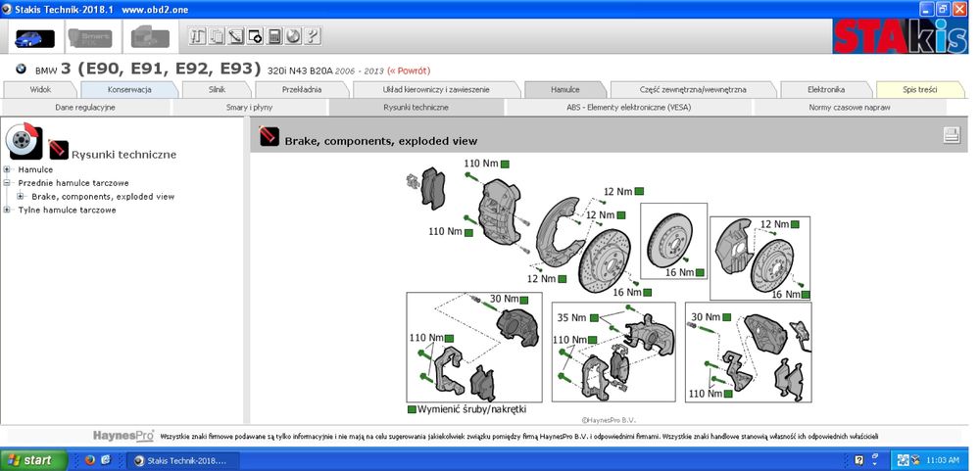This screenshot has width=980, height=471.
Task: Expand the Tylne hamulce tarczowe node
Action: pos(7,210)
